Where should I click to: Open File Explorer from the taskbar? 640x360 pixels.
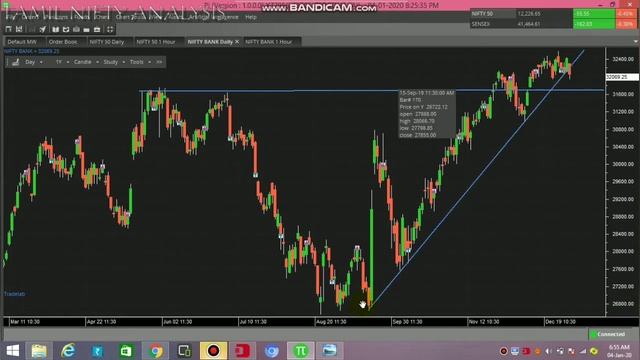pyautogui.click(x=39, y=351)
